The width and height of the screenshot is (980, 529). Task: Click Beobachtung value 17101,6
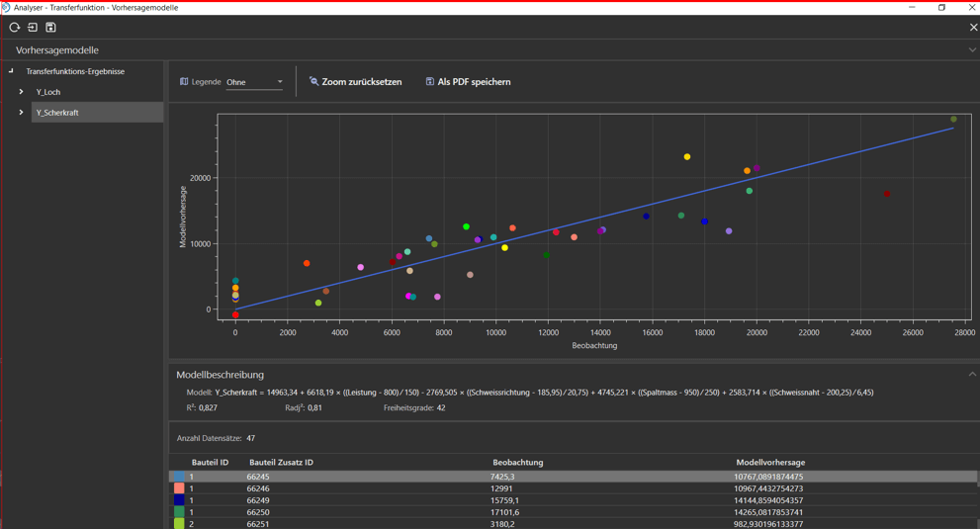[x=505, y=512]
